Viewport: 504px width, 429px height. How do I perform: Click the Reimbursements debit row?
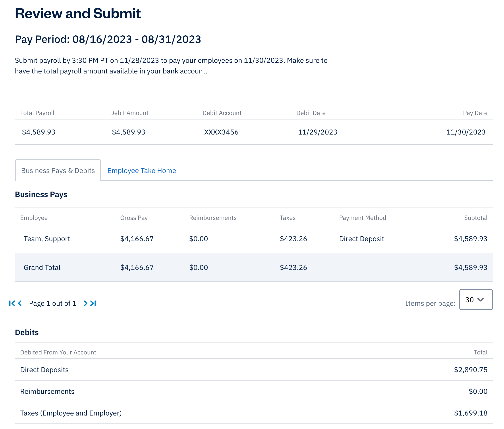[47, 391]
